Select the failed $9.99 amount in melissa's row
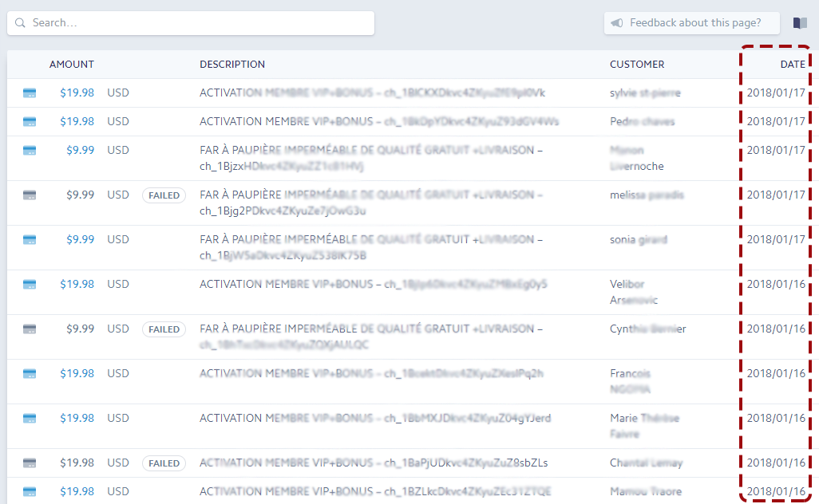The width and height of the screenshot is (819, 504). (80, 195)
